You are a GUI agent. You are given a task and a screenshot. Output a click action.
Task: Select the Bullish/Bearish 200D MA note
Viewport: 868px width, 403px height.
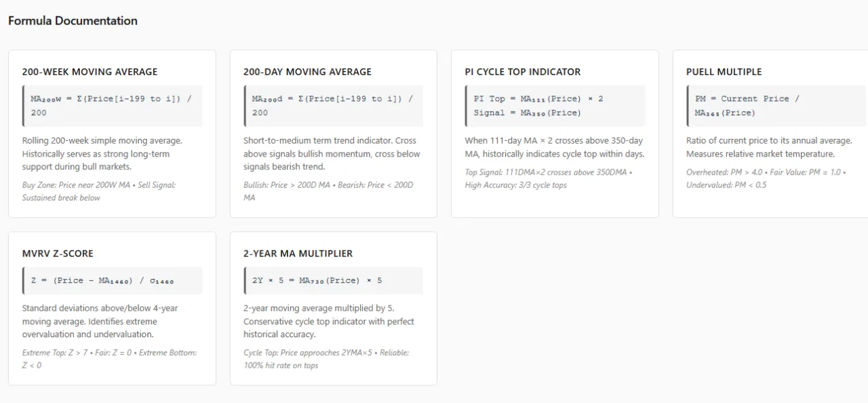point(328,191)
